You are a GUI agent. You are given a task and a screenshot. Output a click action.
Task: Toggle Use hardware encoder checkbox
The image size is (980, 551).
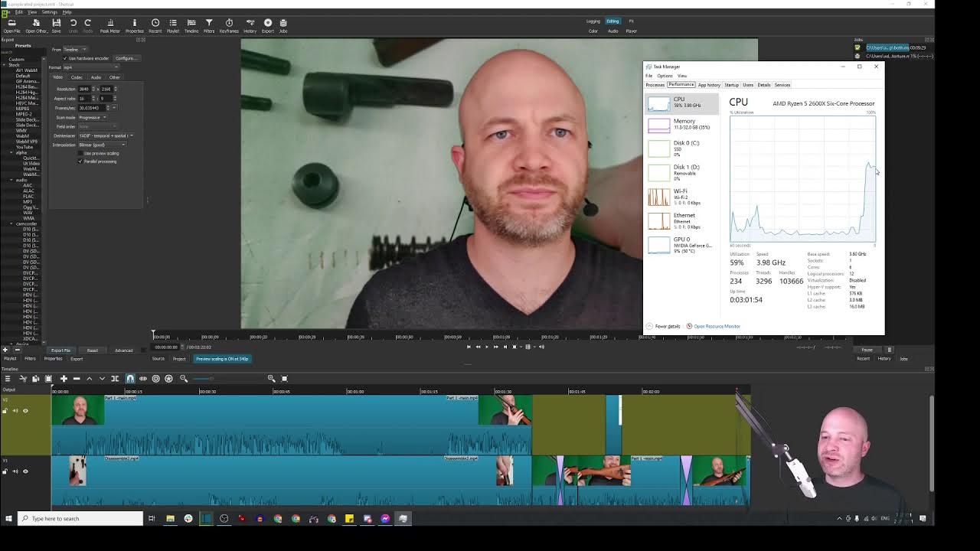click(65, 58)
